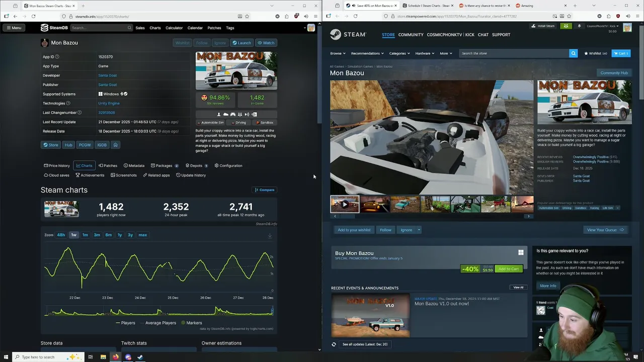The image size is (644, 362).
Task: Click the SteamDB logo
Action: (54, 28)
